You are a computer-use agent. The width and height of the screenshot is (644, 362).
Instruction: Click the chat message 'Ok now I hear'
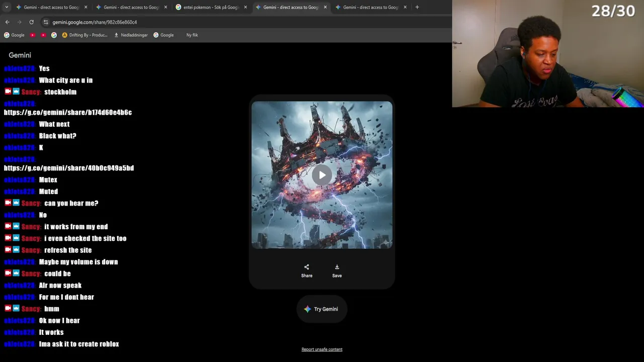(x=59, y=320)
